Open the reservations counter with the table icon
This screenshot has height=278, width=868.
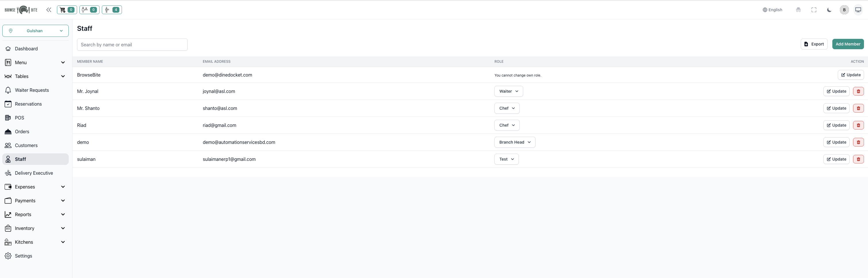(x=89, y=10)
